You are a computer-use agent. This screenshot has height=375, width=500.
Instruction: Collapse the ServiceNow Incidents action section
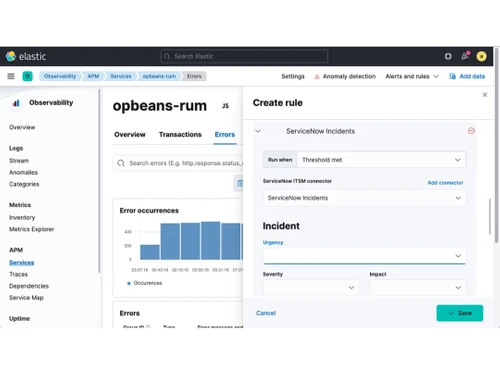pyautogui.click(x=258, y=131)
